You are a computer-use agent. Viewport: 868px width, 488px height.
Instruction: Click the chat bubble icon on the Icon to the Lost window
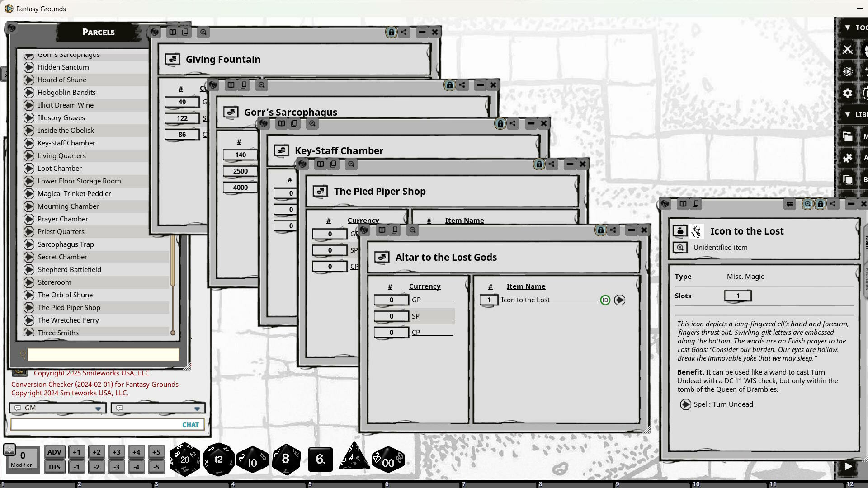790,204
